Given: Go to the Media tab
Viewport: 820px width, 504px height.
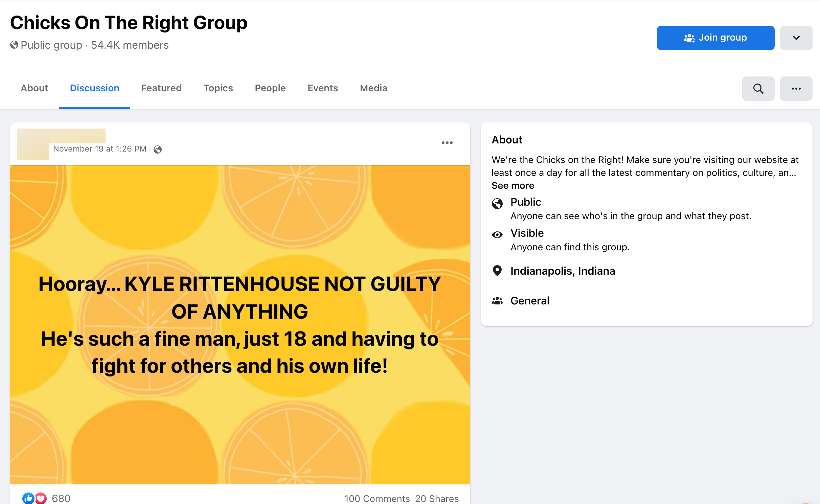Looking at the screenshot, I should pos(373,88).
